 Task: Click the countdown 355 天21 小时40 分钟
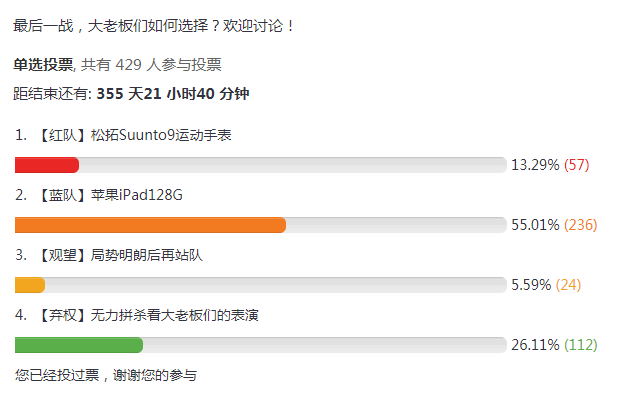(173, 94)
